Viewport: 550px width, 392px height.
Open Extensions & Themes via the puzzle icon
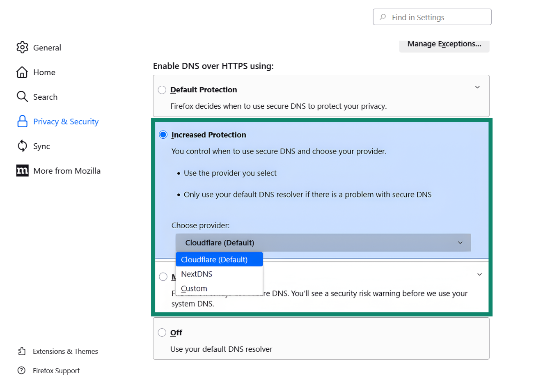click(22, 351)
